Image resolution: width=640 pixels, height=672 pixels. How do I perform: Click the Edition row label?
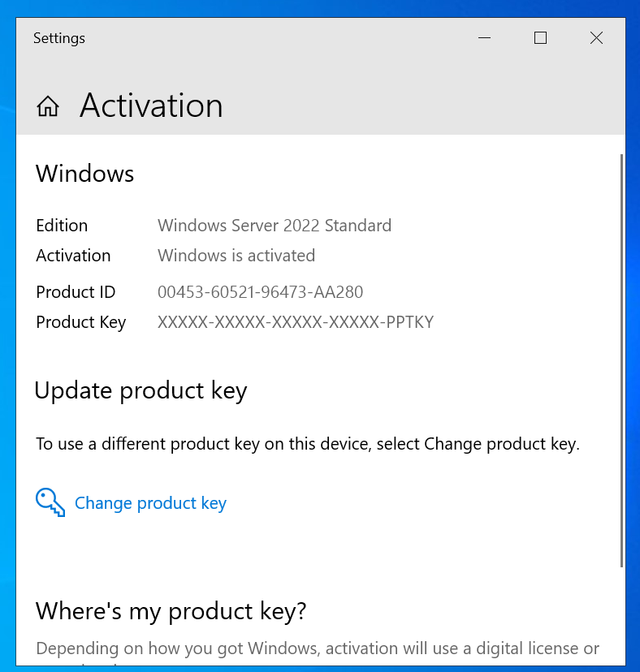point(62,226)
